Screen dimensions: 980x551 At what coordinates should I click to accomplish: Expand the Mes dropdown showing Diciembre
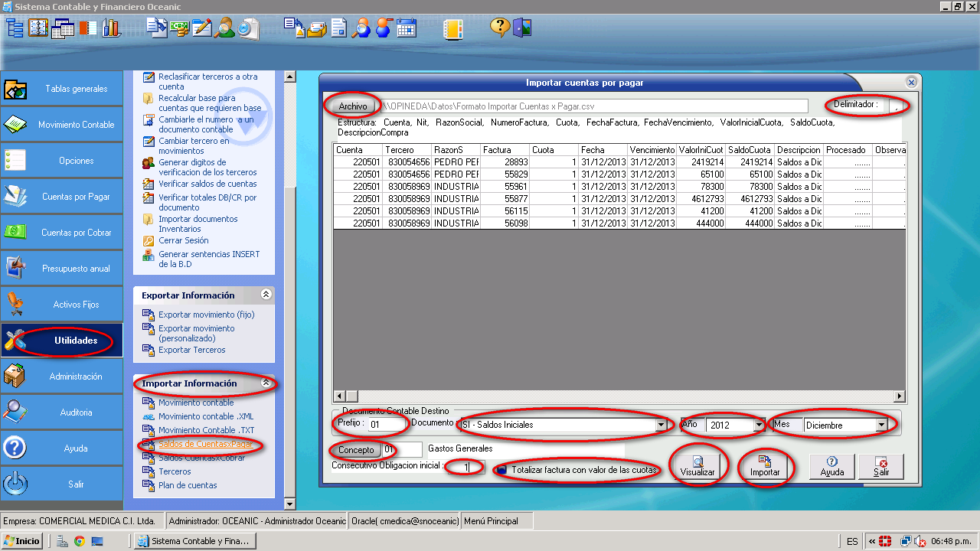click(881, 425)
